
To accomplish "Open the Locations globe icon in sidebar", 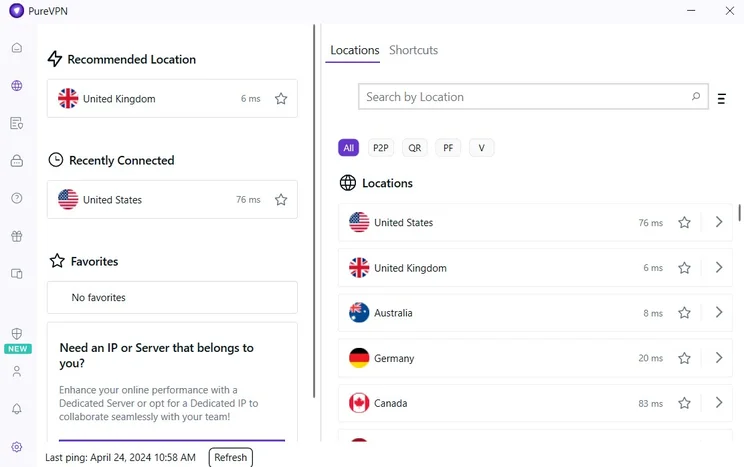I will (17, 85).
